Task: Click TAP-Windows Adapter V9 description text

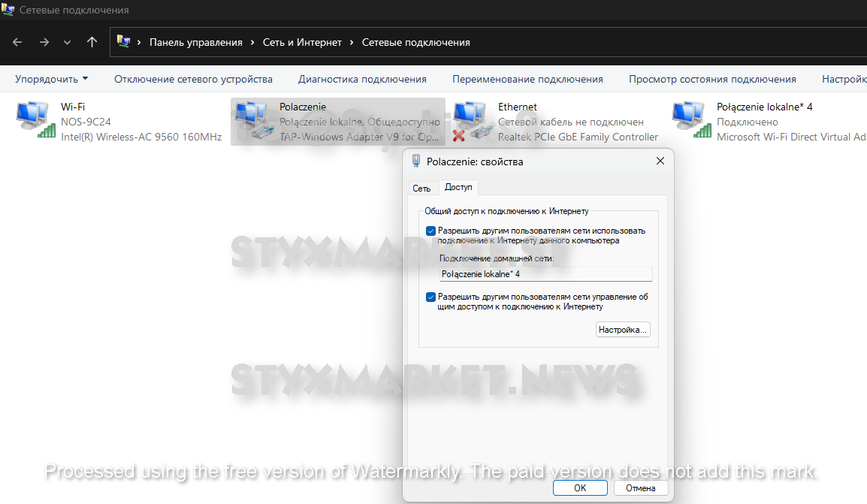Action: pos(359,137)
